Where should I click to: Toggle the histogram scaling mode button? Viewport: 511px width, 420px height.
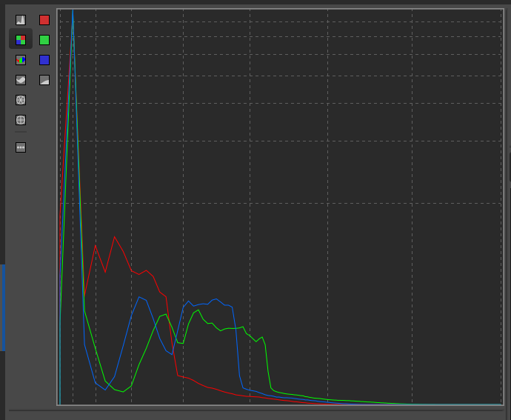coord(44,80)
